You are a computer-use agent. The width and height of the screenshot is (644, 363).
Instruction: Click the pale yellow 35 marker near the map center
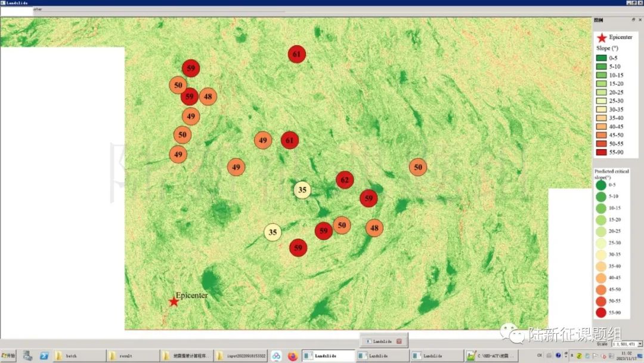(302, 190)
